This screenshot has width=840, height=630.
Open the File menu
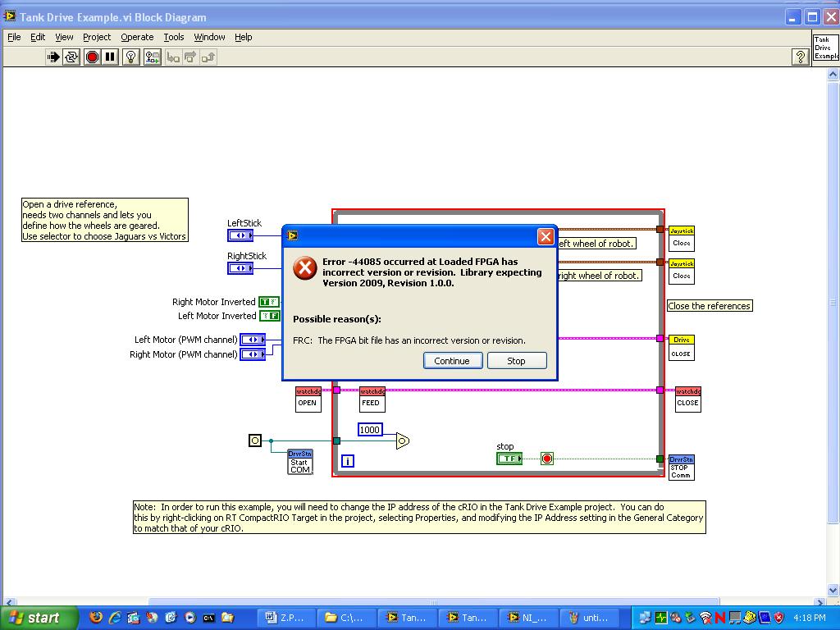(x=14, y=37)
